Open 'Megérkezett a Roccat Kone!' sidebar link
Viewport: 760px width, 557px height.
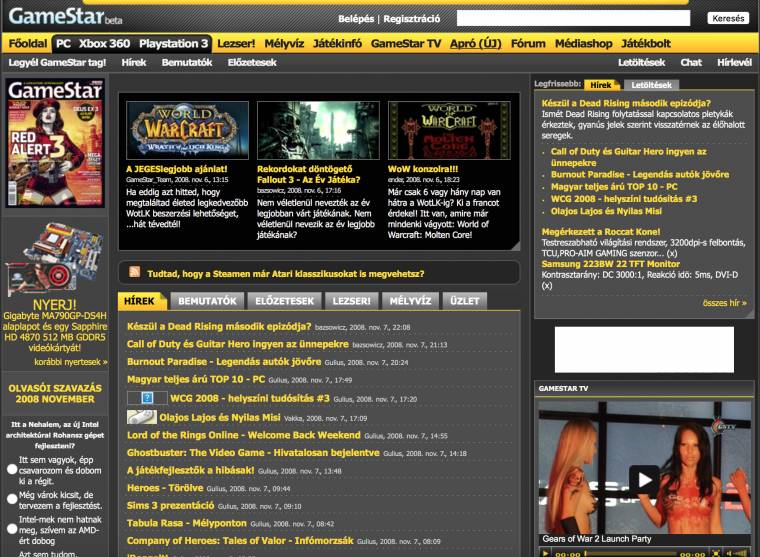601,232
